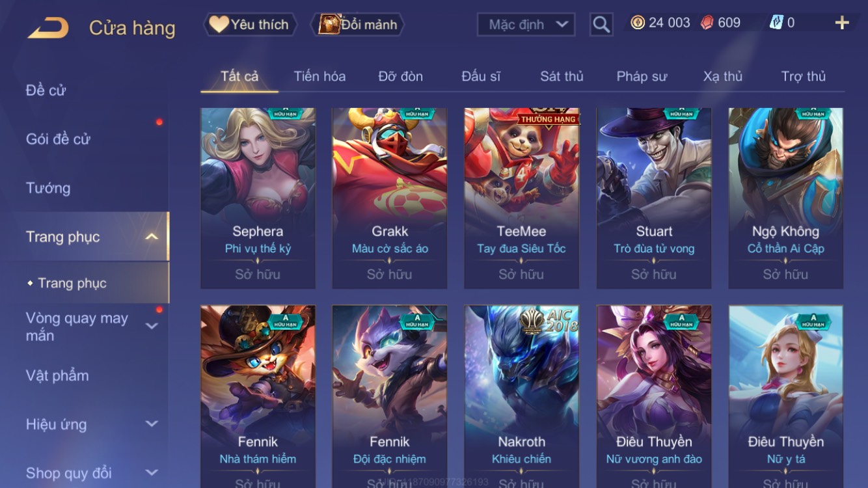
Task: Switch to the Pháp sư tab
Action: pyautogui.click(x=642, y=76)
